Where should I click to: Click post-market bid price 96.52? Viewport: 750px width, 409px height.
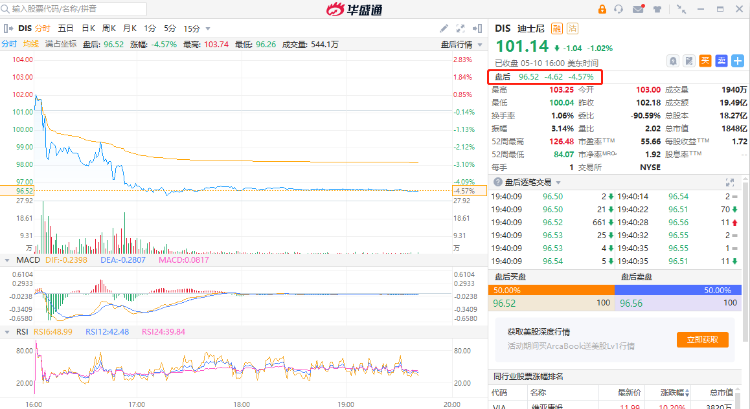coord(504,303)
